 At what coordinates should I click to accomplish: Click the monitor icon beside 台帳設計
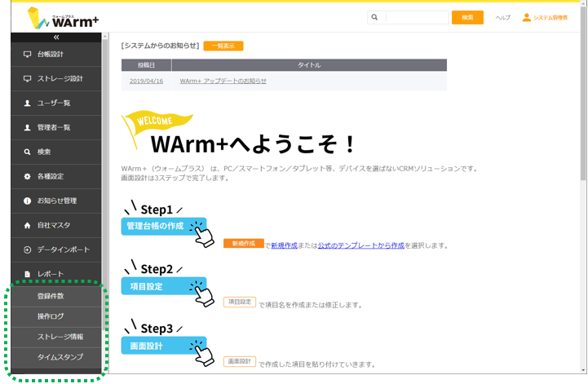tap(28, 54)
